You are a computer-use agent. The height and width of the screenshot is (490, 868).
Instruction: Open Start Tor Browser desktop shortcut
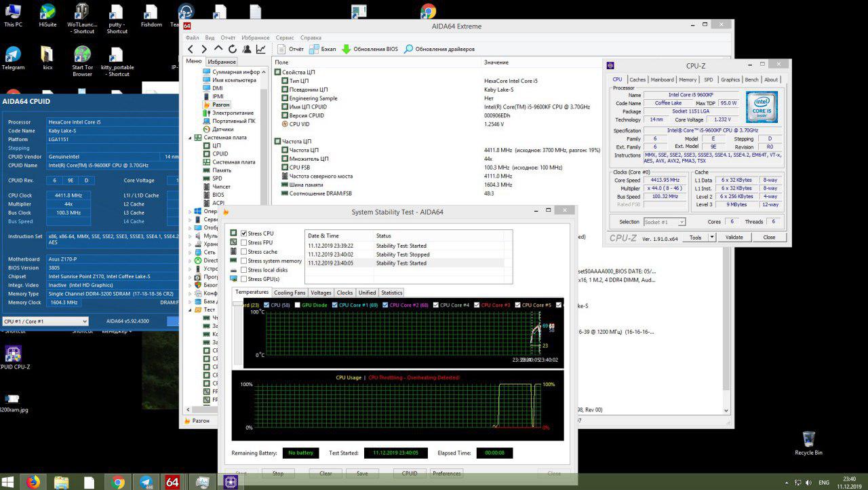pos(83,61)
